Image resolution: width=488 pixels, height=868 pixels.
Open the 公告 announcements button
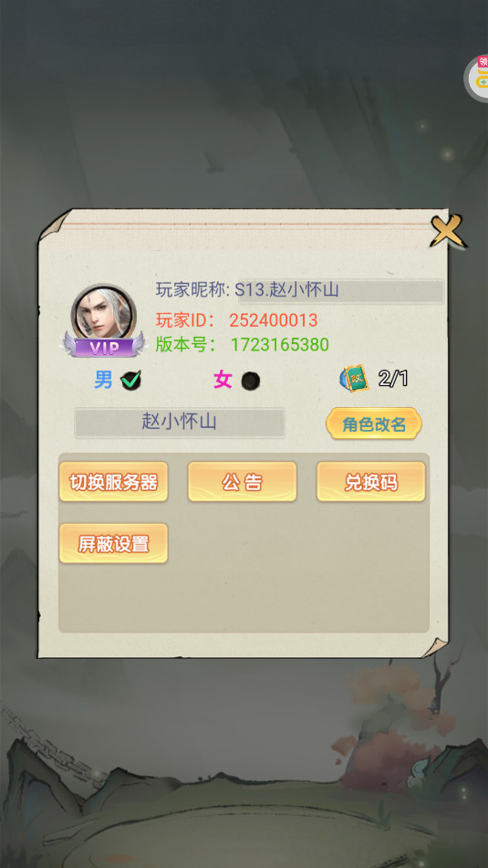243,482
